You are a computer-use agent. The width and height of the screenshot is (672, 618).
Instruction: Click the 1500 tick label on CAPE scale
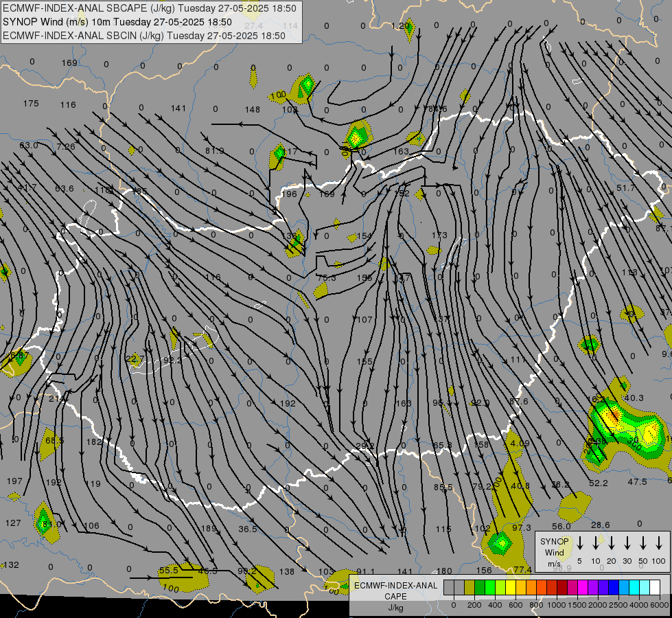click(577, 605)
